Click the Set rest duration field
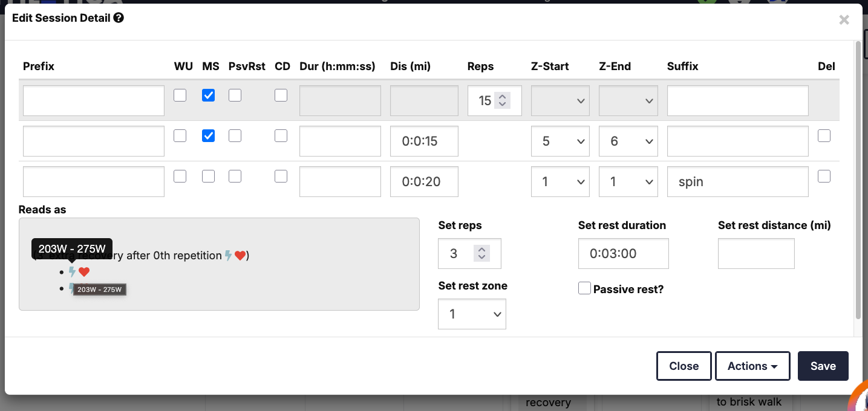Screen dimensions: 868x411 click(623, 253)
